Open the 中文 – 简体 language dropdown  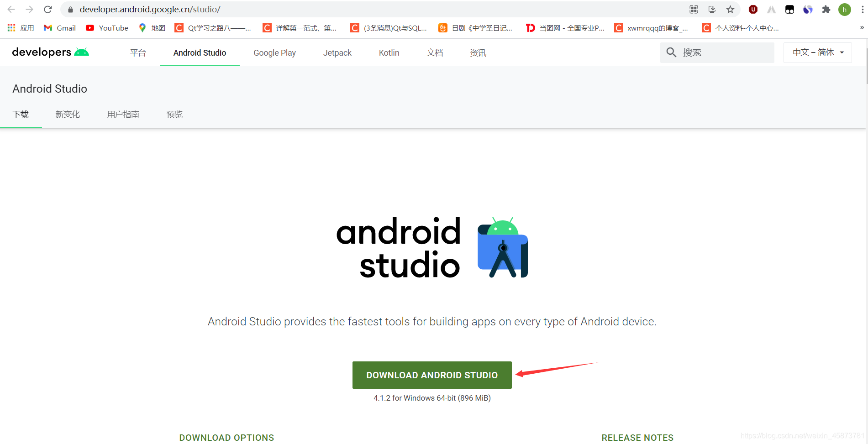[x=818, y=52]
